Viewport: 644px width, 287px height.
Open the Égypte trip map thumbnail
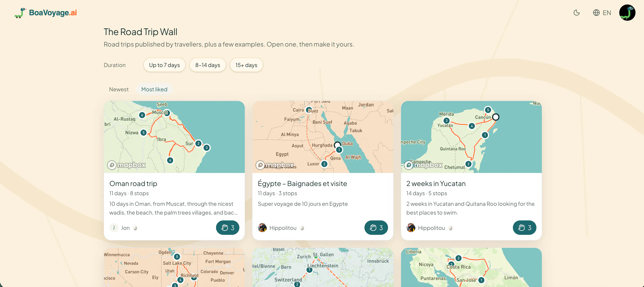(322, 137)
